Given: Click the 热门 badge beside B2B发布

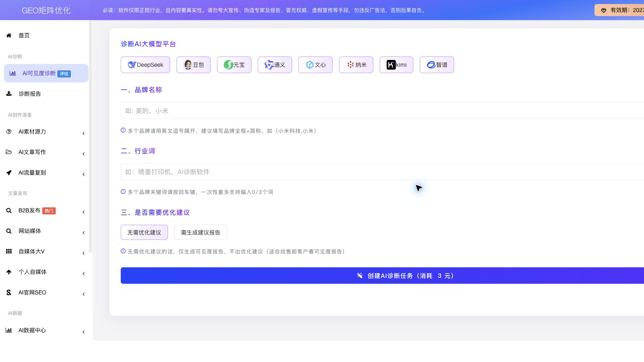Looking at the screenshot, I should [49, 211].
